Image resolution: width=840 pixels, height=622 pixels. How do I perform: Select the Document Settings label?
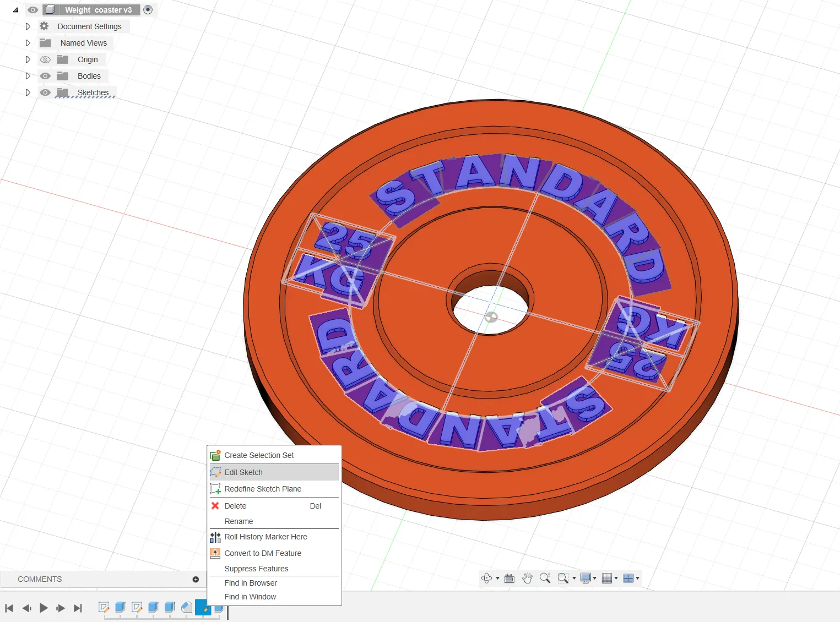click(89, 26)
